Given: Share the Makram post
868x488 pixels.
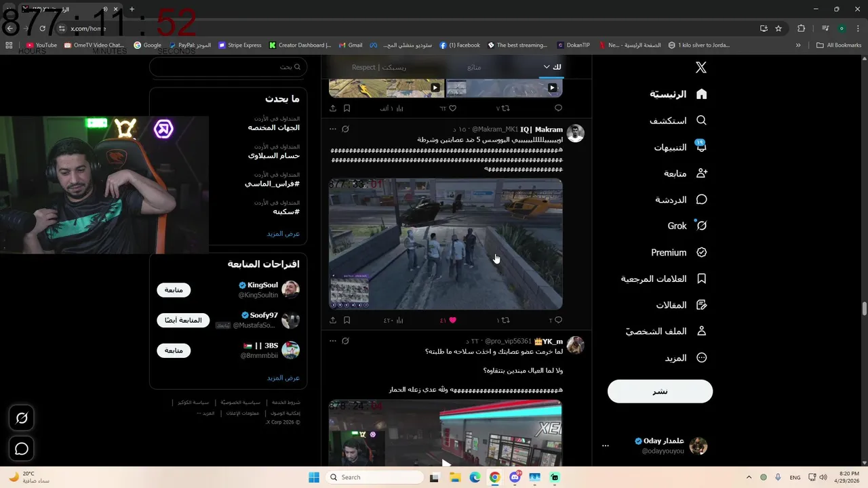Looking at the screenshot, I should 333,320.
